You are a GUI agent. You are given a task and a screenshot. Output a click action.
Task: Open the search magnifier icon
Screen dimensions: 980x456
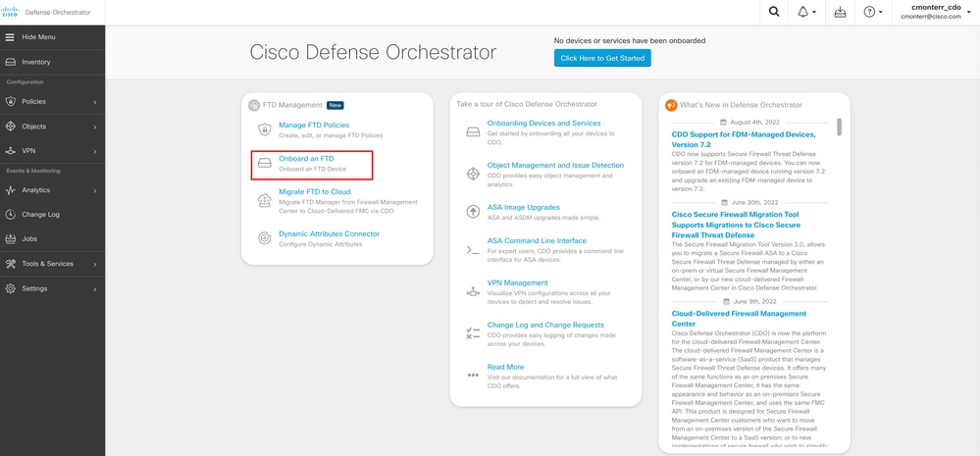(x=774, y=13)
